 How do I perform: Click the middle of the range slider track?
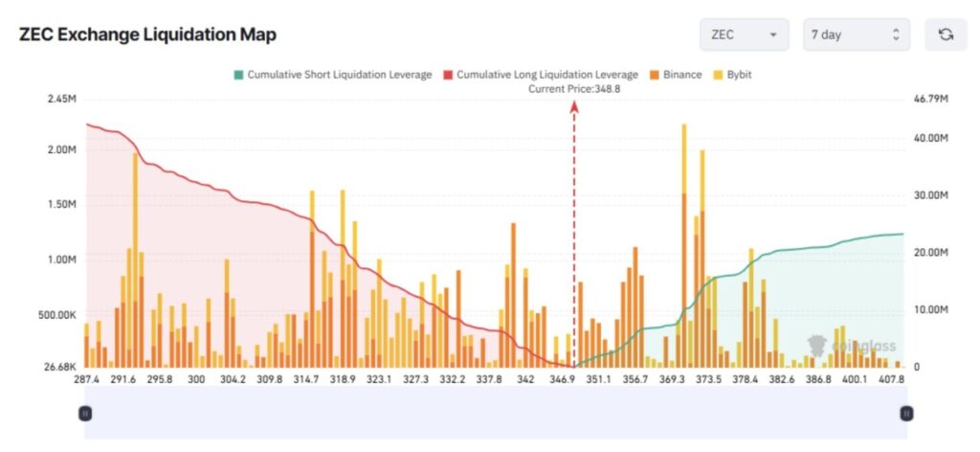(x=495, y=413)
